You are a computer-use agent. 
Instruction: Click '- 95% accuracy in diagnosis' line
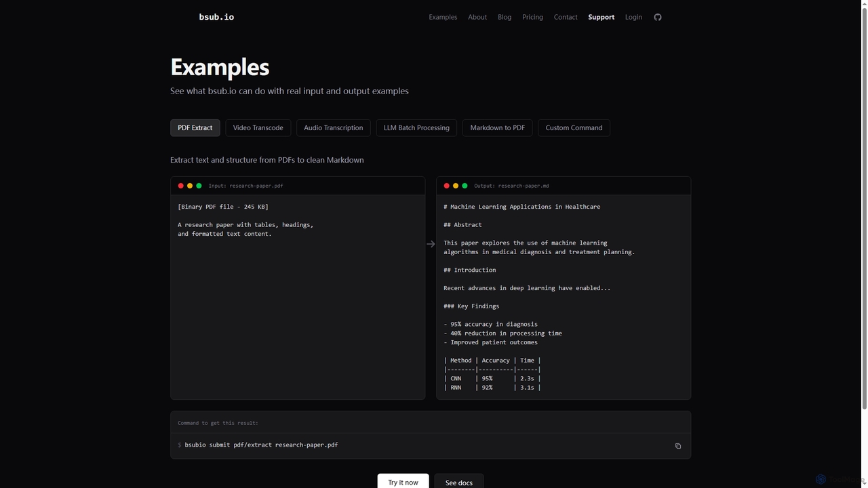[x=491, y=324]
